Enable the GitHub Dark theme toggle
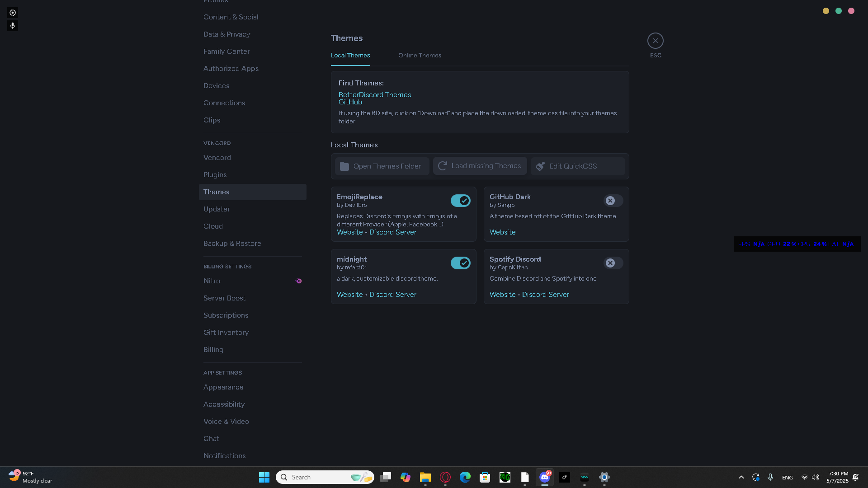Screen dimensions: 868x488 click(x=613, y=201)
